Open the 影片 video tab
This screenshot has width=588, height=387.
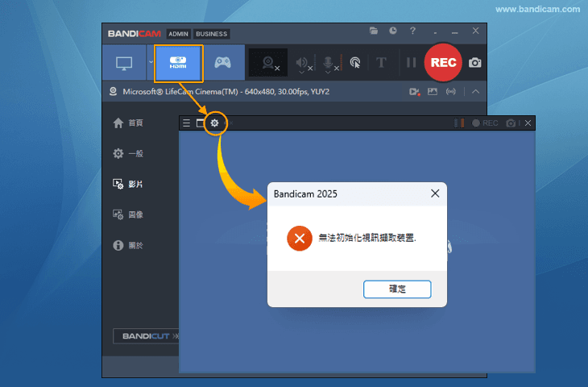(128, 184)
